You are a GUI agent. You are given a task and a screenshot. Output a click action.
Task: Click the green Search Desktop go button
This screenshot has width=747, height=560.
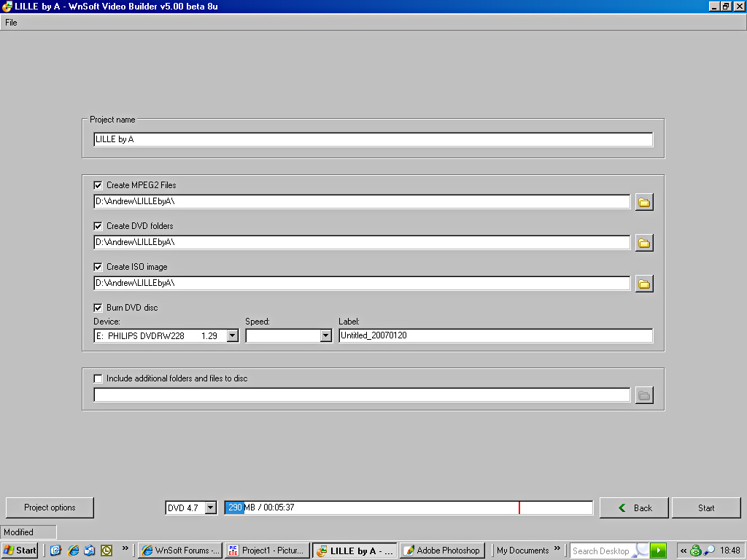(658, 551)
